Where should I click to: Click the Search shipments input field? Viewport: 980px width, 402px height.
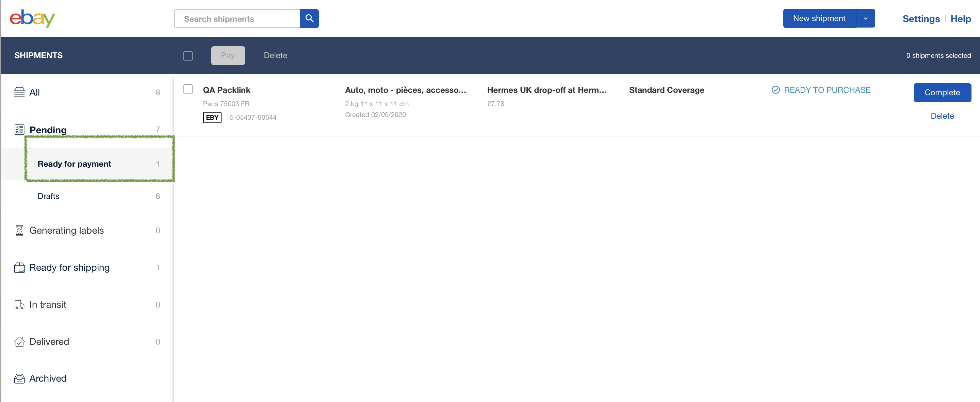pyautogui.click(x=238, y=19)
